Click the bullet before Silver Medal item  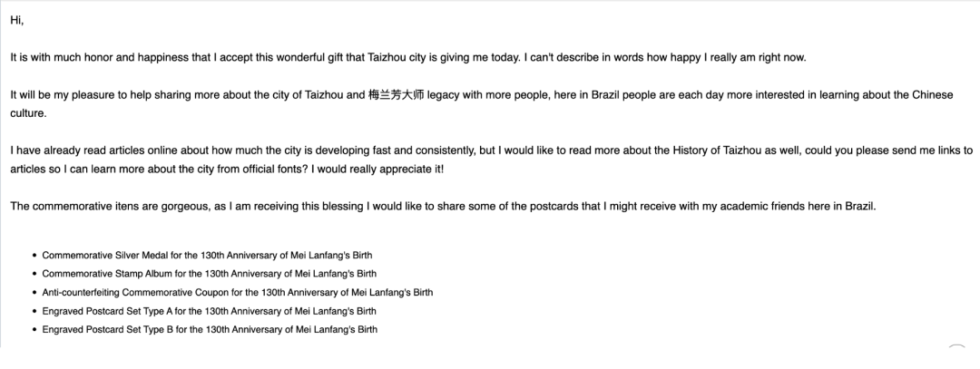coord(34,256)
